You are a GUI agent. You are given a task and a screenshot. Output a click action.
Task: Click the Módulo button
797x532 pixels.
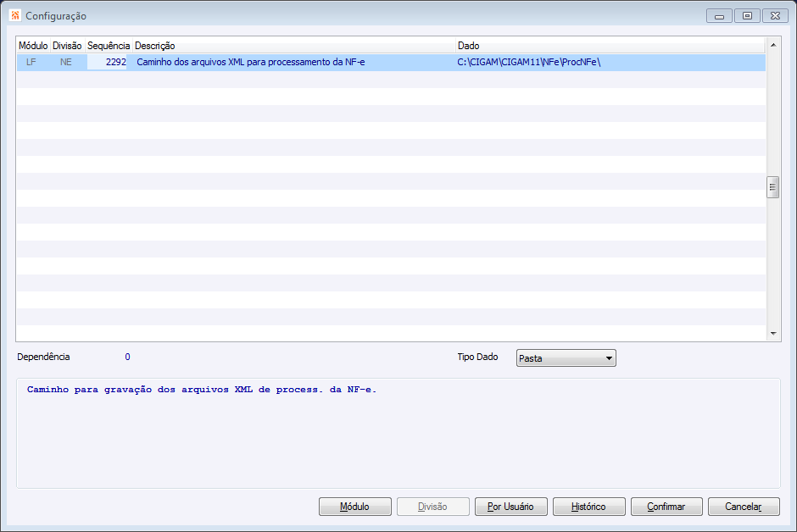[354, 506]
